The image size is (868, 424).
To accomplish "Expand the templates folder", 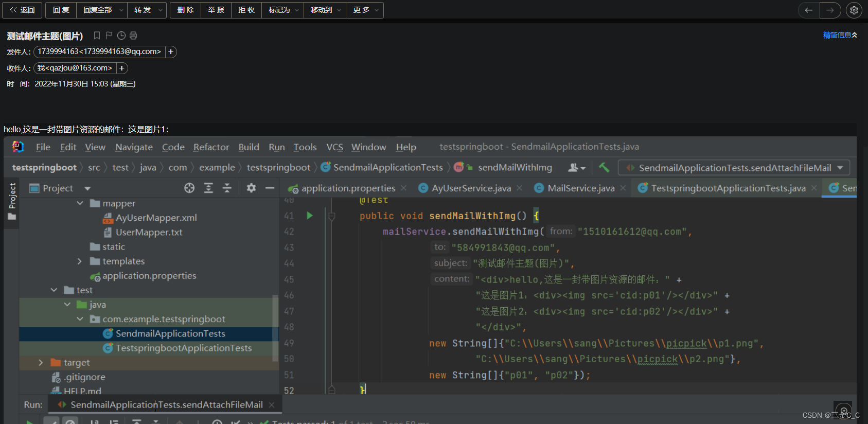I will click(80, 261).
